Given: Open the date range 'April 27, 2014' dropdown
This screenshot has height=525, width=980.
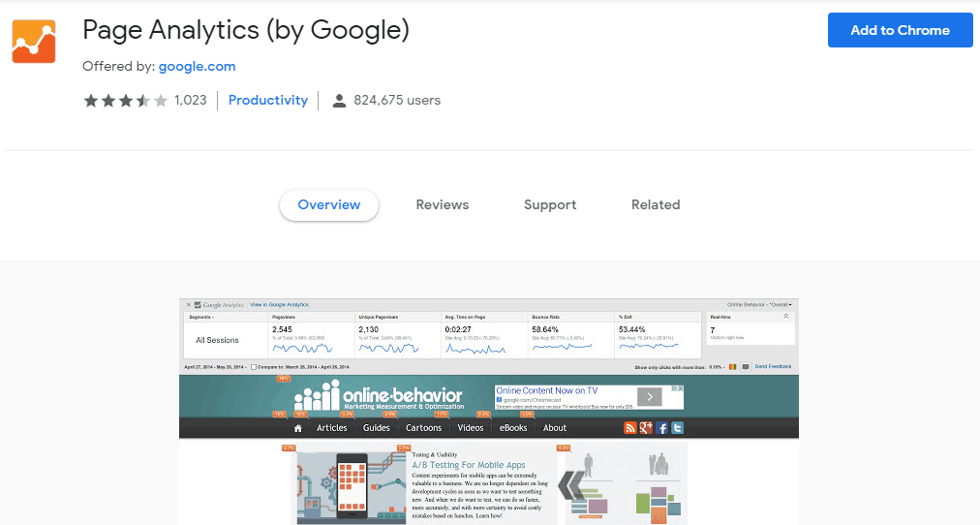Looking at the screenshot, I should 215,367.
